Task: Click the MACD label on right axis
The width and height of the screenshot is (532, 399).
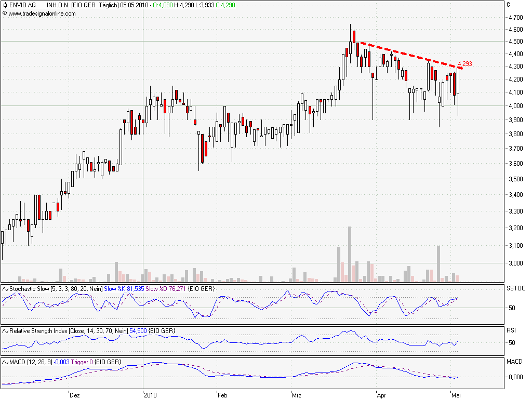Action: pos(514,361)
